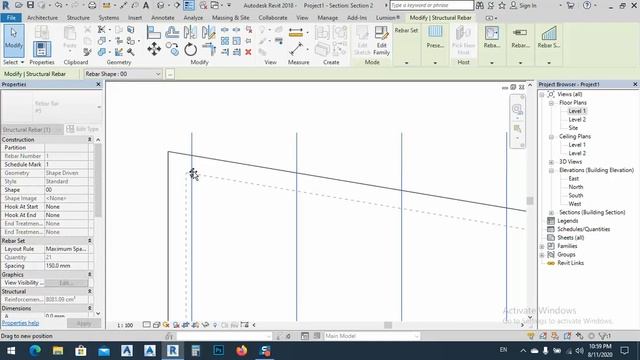Viewport: 640px width, 360px height.
Task: Open Default 3D View from quick access
Action: pos(160,5)
